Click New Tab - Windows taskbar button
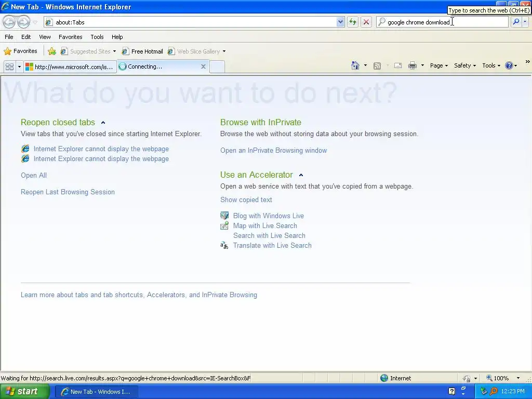Viewport: 532px width, 399px height. click(x=96, y=392)
